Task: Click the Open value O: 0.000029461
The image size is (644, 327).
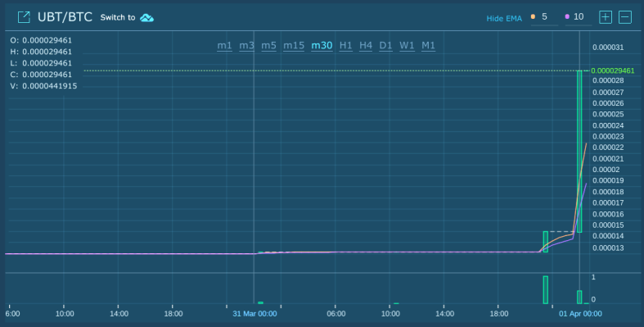Action: (41, 40)
